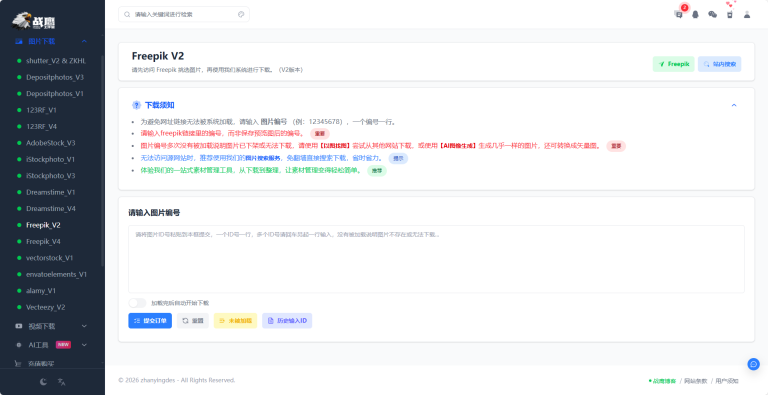Click the green Freepik button
The width and height of the screenshot is (768, 395).
click(x=673, y=64)
